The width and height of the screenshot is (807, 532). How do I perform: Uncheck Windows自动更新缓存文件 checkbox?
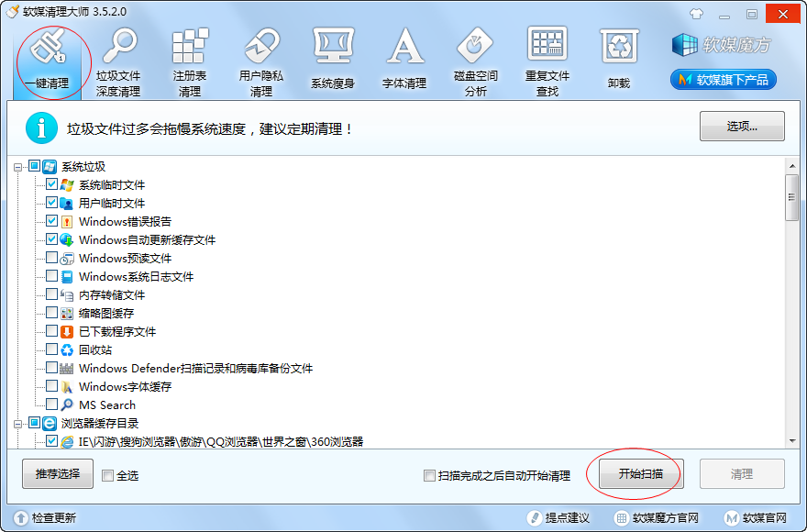pyautogui.click(x=51, y=239)
